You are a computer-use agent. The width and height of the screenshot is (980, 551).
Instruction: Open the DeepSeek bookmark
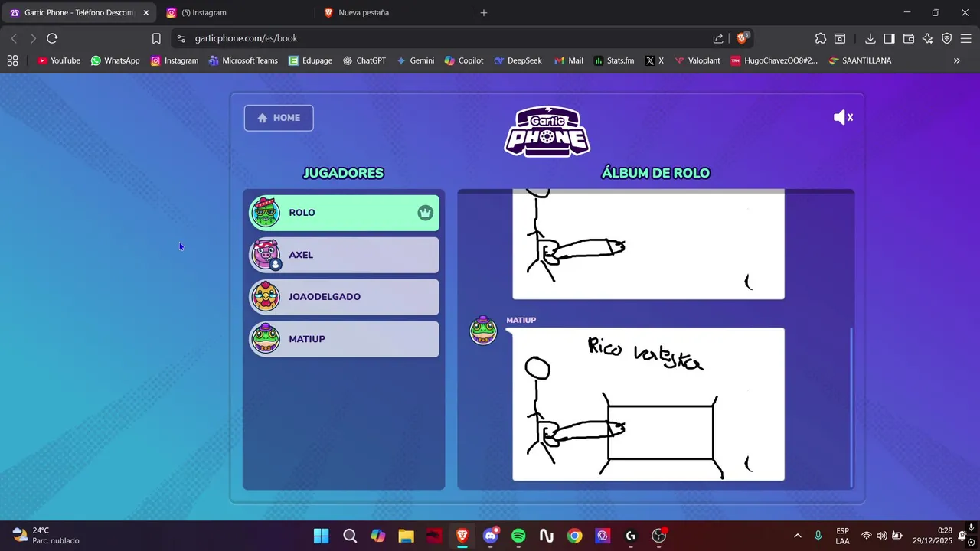[518, 60]
